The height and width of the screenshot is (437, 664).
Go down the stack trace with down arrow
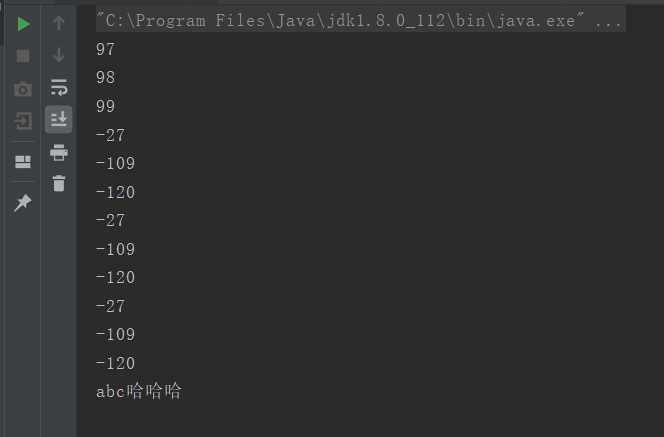[59, 55]
